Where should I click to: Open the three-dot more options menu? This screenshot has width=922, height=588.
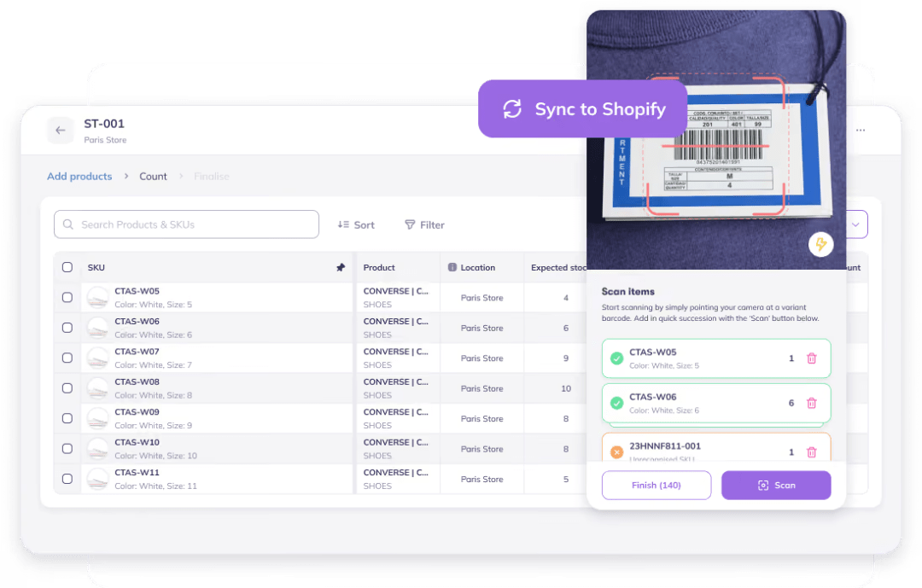click(x=861, y=130)
